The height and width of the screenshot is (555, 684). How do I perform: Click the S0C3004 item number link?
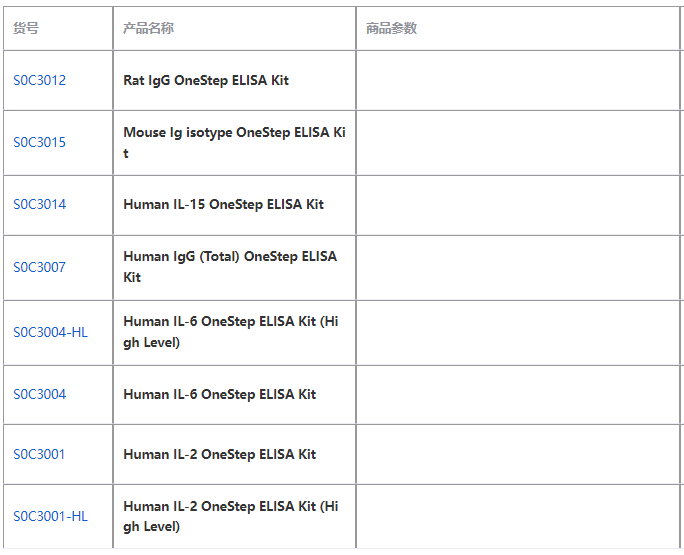[x=39, y=394]
